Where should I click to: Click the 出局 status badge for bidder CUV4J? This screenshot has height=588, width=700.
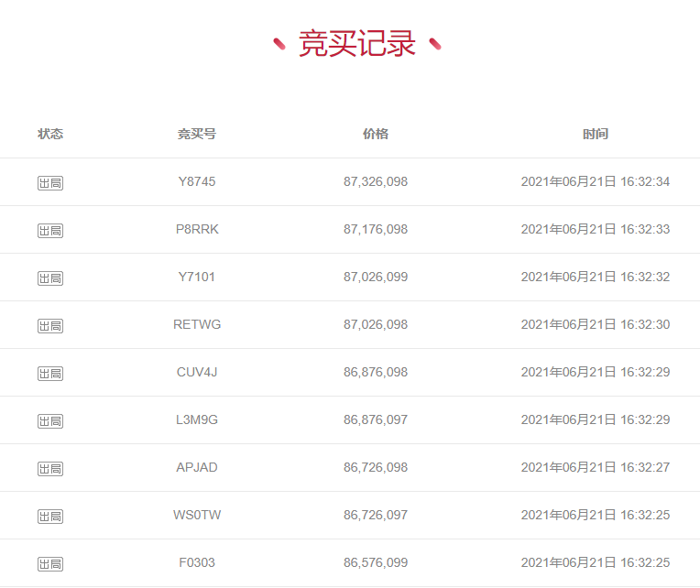50,374
